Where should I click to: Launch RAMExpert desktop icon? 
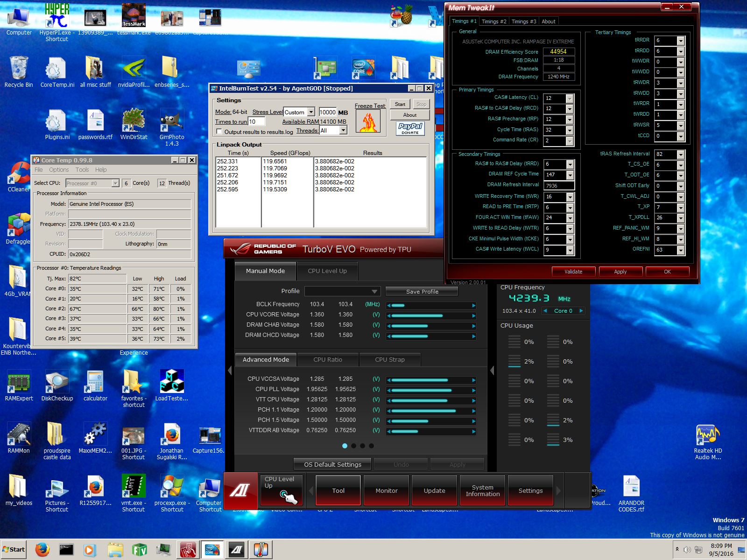(19, 385)
